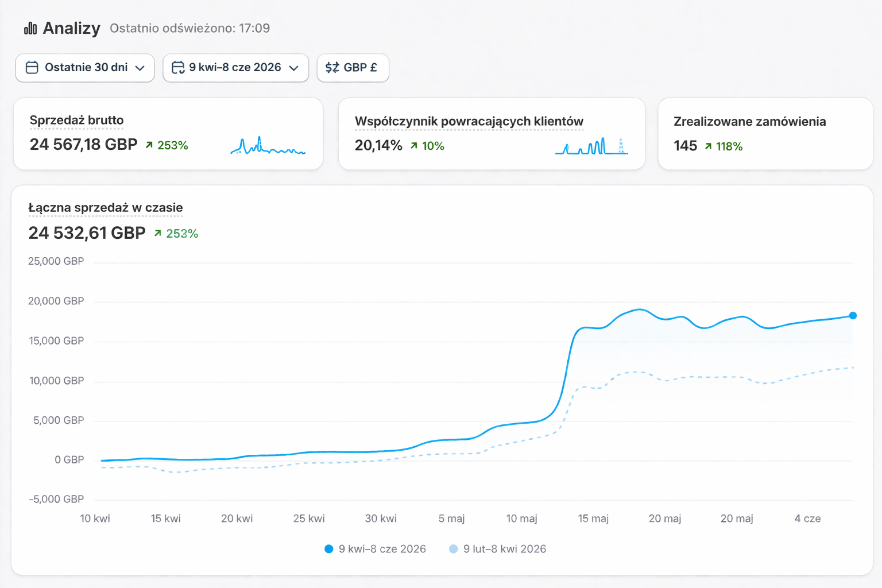Image resolution: width=882 pixels, height=588 pixels.
Task: Click the returning customers sparkline chart
Action: [x=591, y=146]
